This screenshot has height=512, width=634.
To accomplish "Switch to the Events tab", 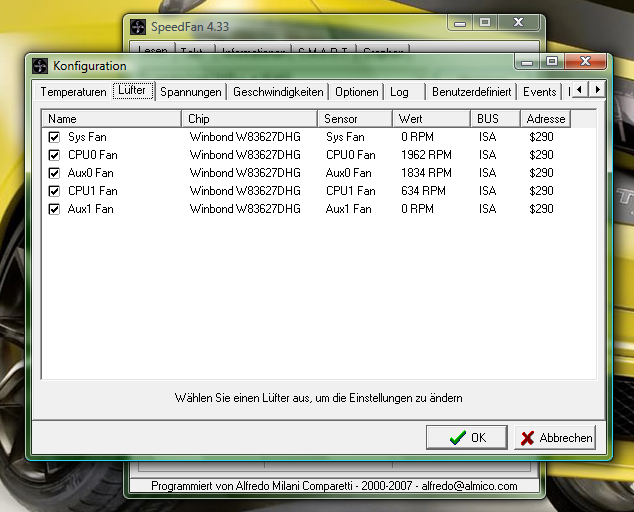I will pos(540,92).
